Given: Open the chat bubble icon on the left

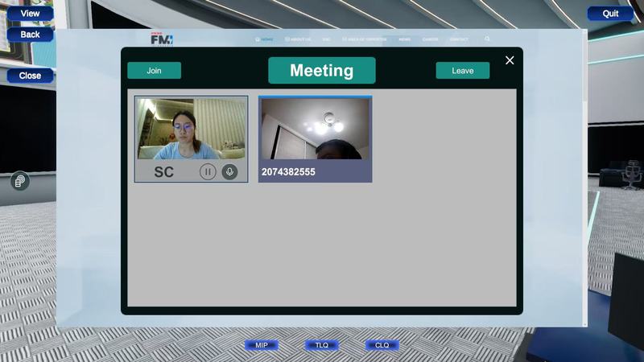Looking at the screenshot, I should [x=19, y=181].
